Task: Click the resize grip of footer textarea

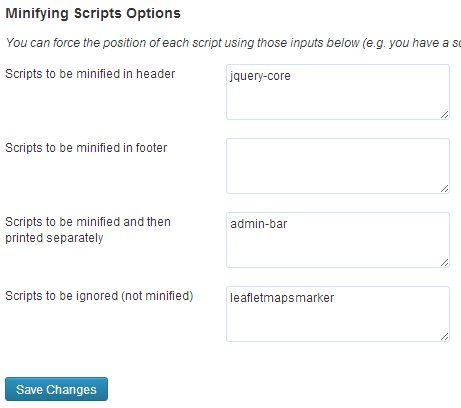Action: tap(445, 189)
